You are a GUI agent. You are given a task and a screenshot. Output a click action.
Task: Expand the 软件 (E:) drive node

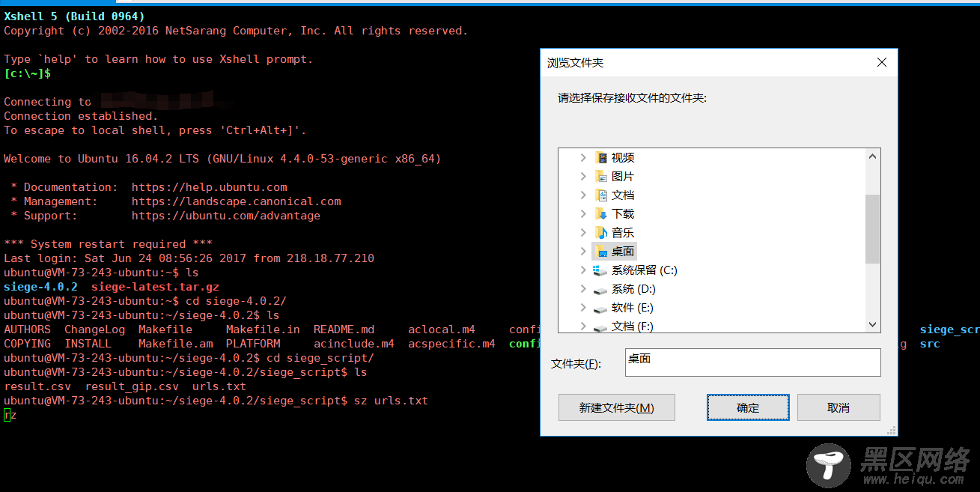pyautogui.click(x=583, y=307)
